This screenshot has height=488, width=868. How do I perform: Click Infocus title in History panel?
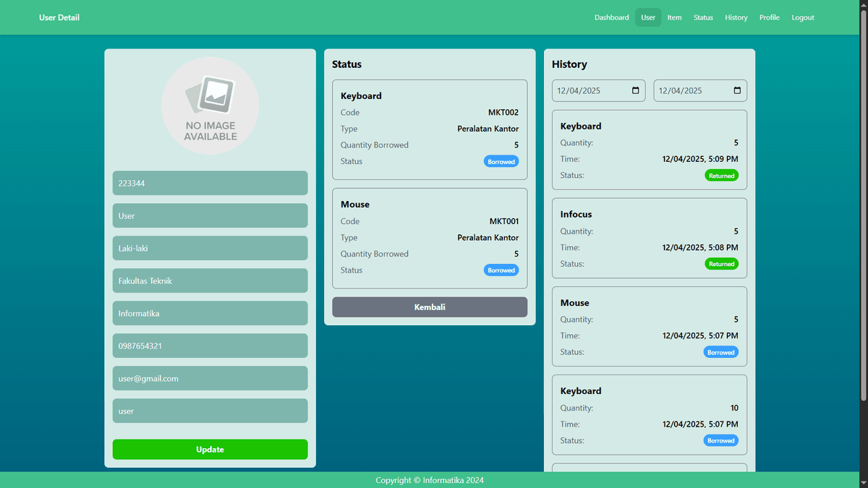(576, 215)
